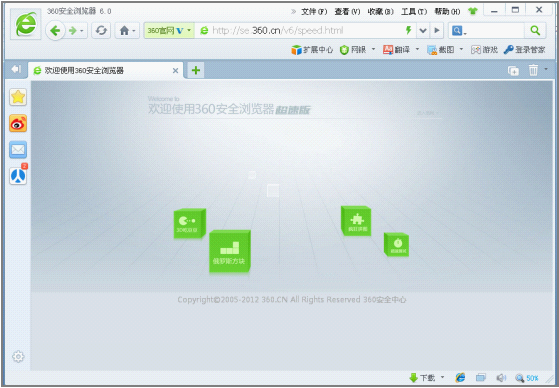Expand the address bar history dropdown chevron

point(423,31)
